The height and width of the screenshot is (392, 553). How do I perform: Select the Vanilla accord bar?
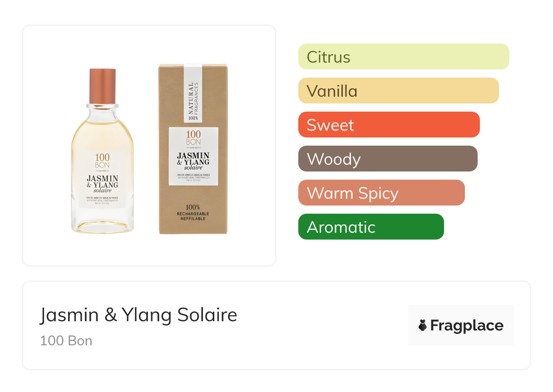coord(398,91)
